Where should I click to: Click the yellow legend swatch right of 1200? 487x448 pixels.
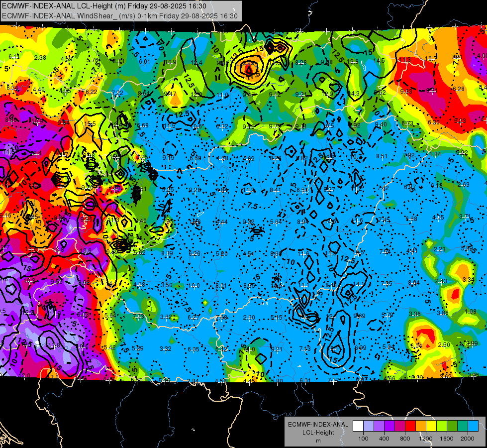click(x=431, y=426)
